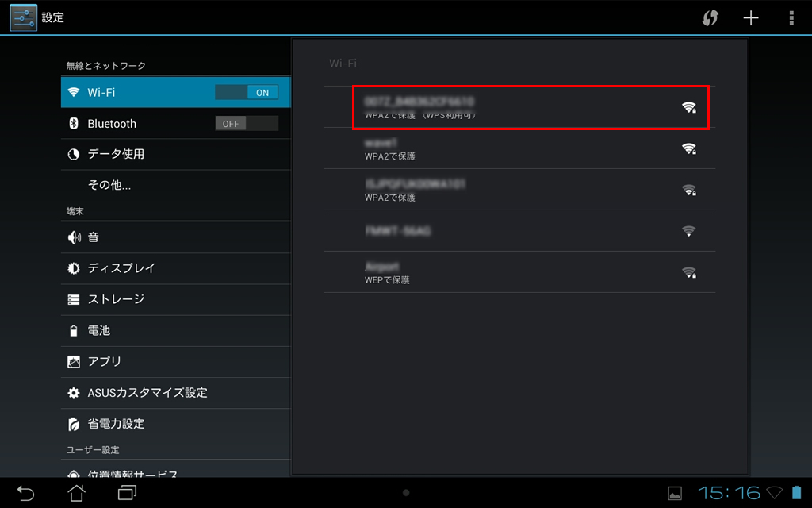Tap the gallery notification icon
This screenshot has width=812, height=508.
[675, 493]
